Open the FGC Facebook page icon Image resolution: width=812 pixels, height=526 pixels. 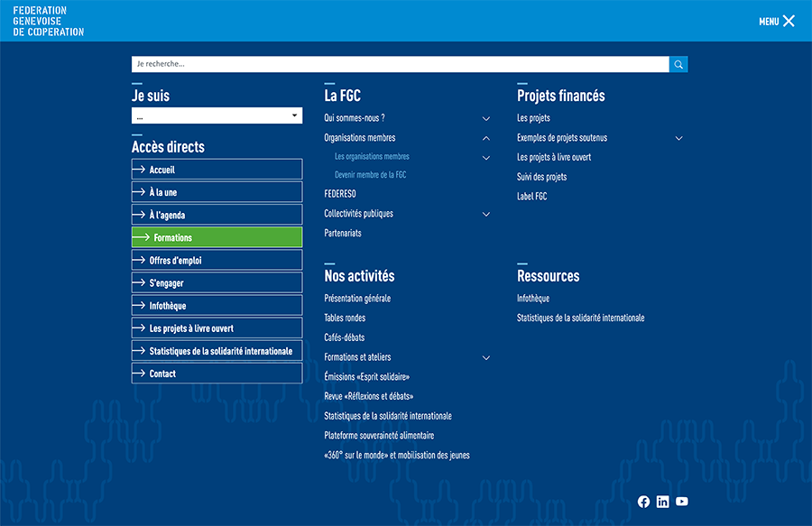[x=643, y=502]
